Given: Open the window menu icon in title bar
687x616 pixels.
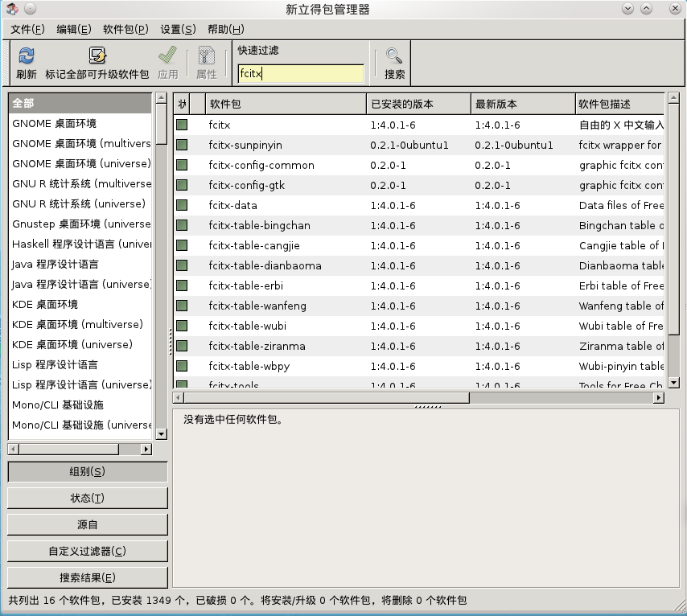Looking at the screenshot, I should tap(12, 9).
